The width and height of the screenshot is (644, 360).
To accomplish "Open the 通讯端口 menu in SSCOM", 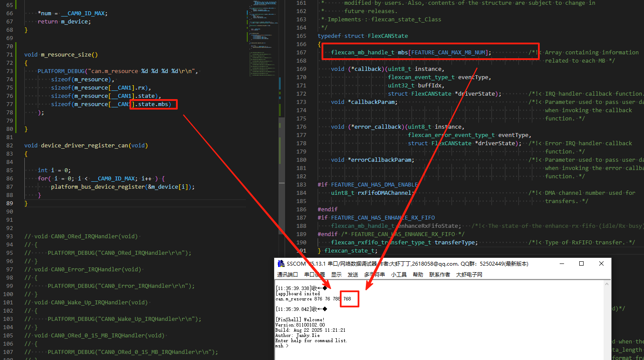I will (x=287, y=274).
